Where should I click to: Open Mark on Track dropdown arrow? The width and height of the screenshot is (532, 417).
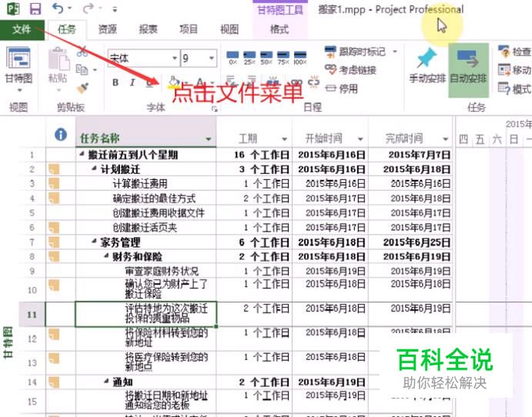click(395, 52)
